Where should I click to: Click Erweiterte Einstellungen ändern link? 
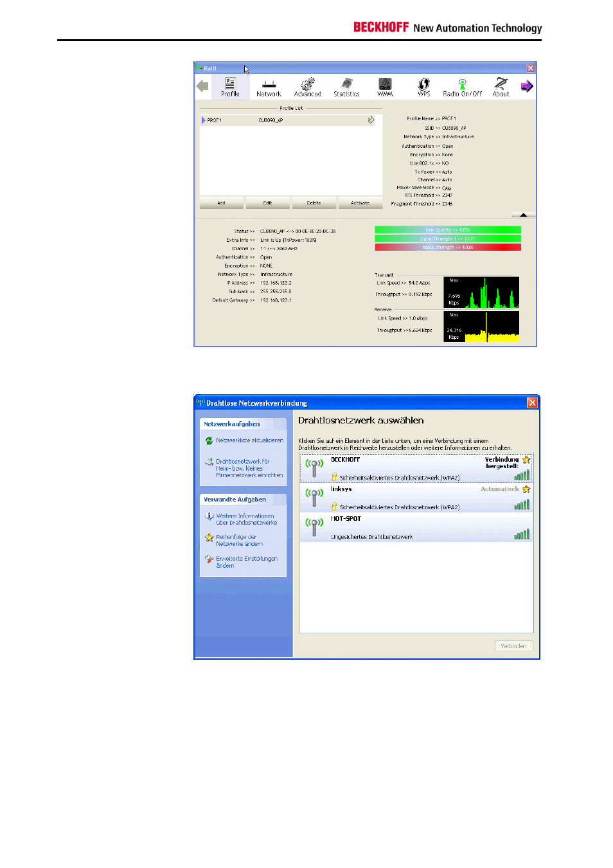pyautogui.click(x=247, y=562)
